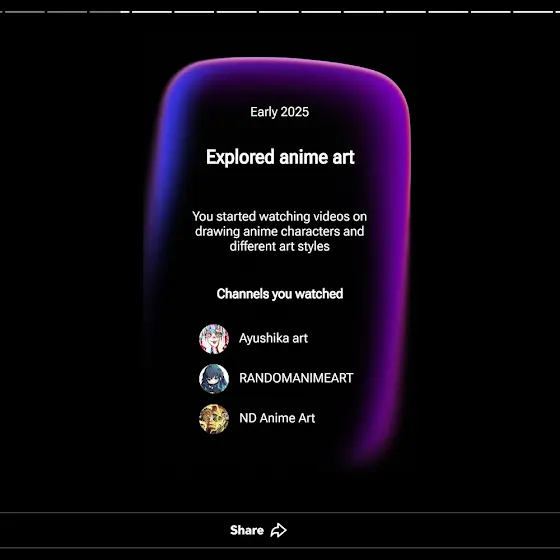
Task: Click the Early 2025 date label
Action: pos(279,112)
